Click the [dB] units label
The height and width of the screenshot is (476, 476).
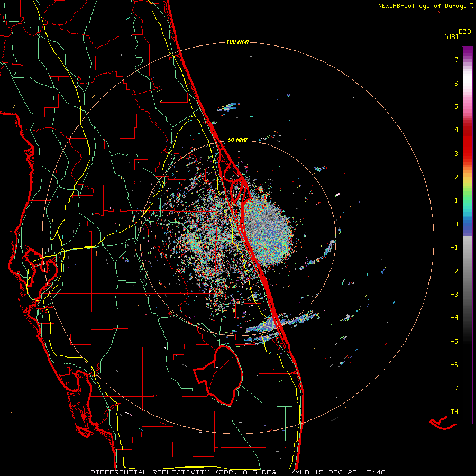coord(452,37)
